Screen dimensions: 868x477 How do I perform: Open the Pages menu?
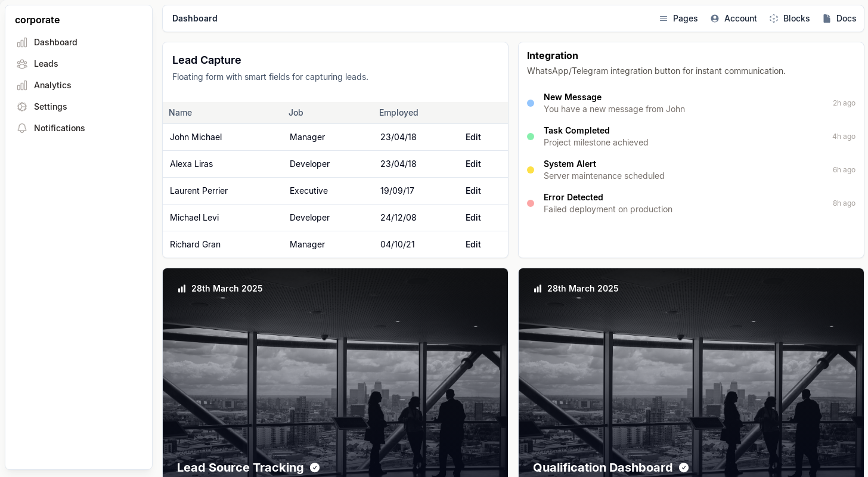[678, 18]
